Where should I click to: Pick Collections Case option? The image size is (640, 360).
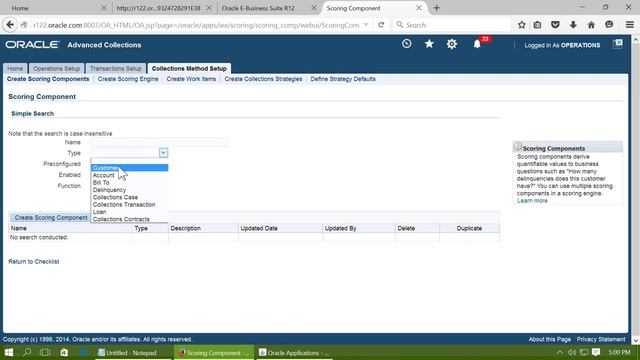(x=129, y=197)
